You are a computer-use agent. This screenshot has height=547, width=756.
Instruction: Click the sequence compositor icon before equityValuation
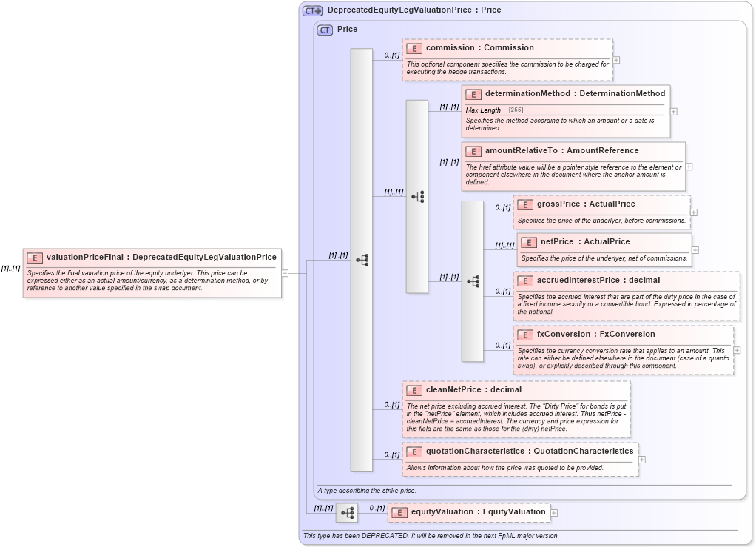347,512
